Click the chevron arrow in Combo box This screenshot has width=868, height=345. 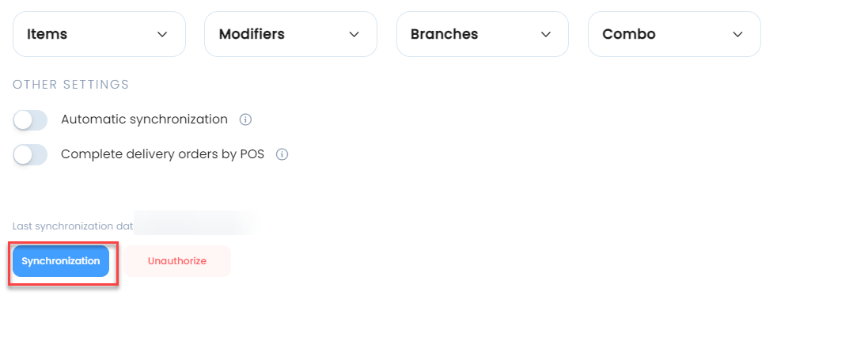point(737,34)
